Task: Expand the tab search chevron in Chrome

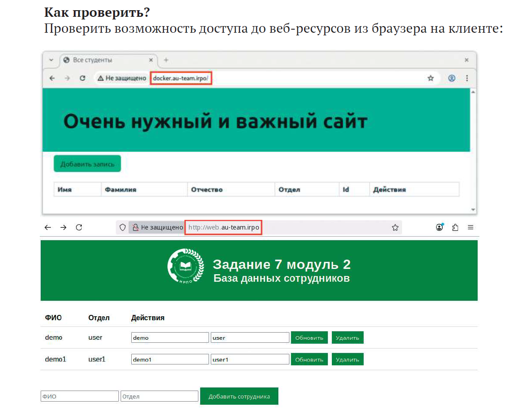Action: (x=51, y=60)
